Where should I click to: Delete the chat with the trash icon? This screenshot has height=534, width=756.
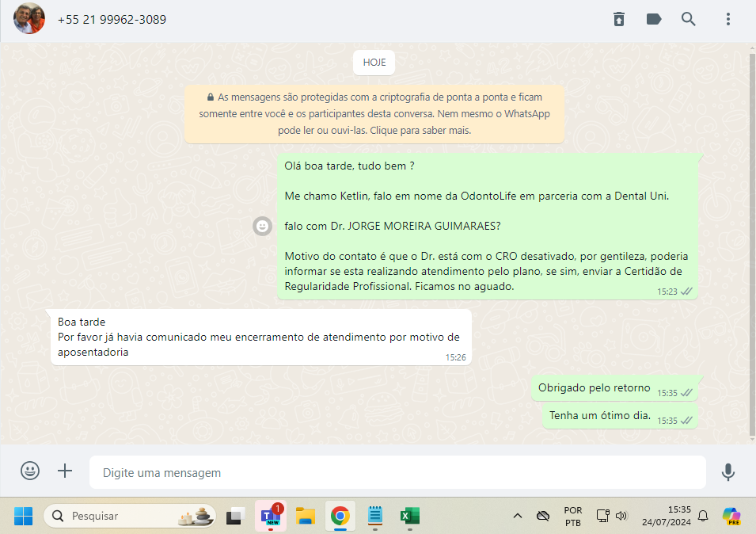coord(618,19)
